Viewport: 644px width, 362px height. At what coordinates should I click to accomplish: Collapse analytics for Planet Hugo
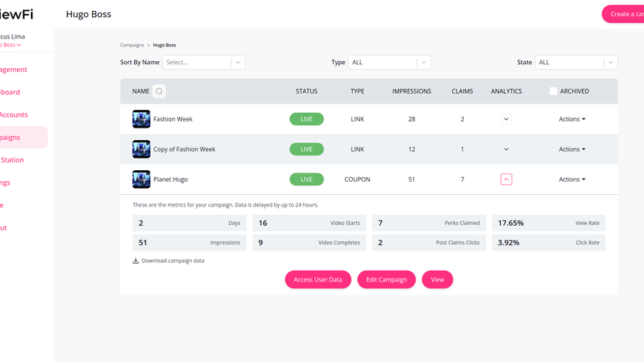coord(506,179)
